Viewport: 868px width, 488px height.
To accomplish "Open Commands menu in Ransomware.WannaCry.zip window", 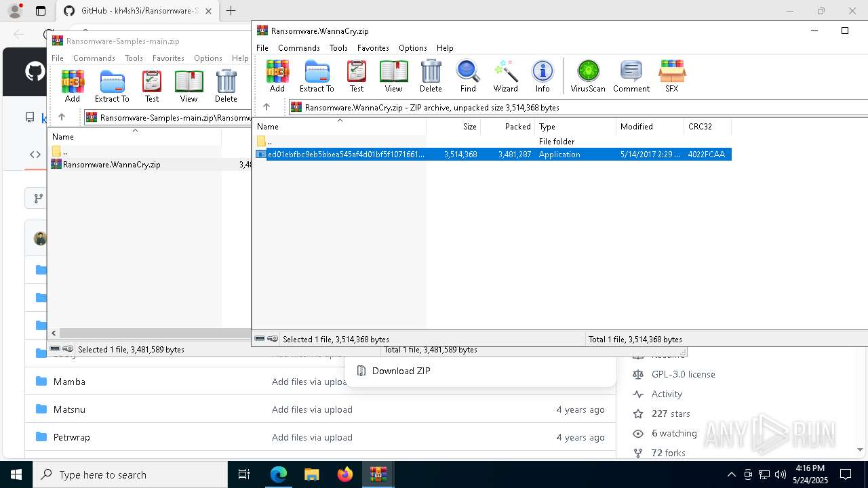I will [299, 48].
